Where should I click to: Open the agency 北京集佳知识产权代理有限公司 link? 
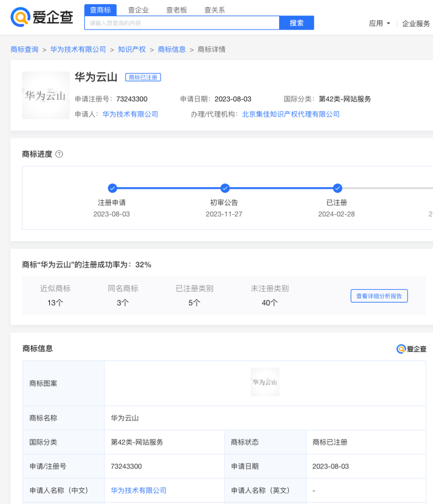(x=290, y=114)
